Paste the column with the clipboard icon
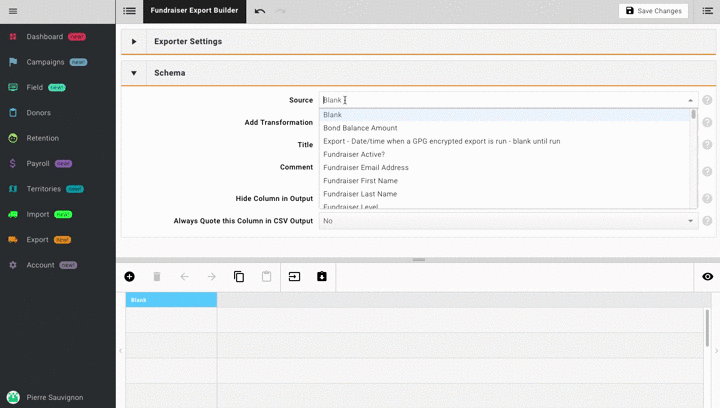Image resolution: width=720 pixels, height=408 pixels. pyautogui.click(x=266, y=276)
